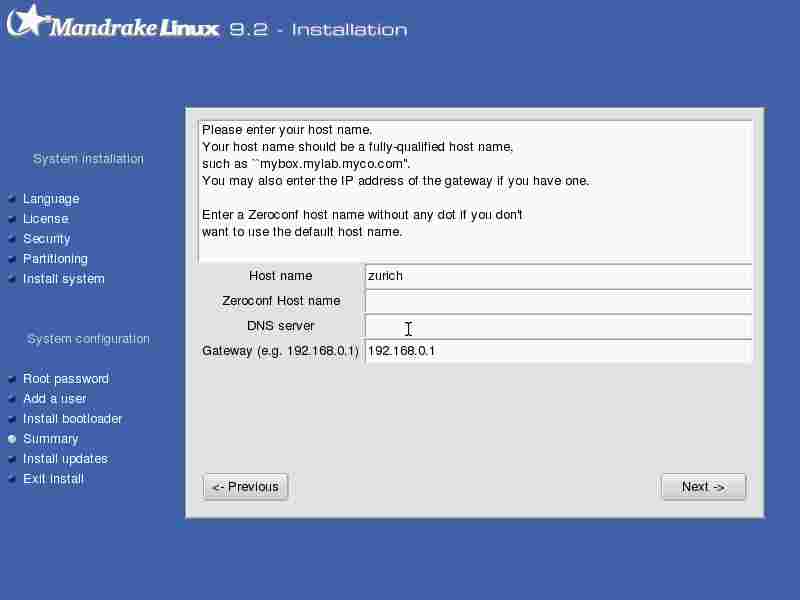This screenshot has height=600, width=800.
Task: Click the active bullet beside Summary
Action: point(12,439)
